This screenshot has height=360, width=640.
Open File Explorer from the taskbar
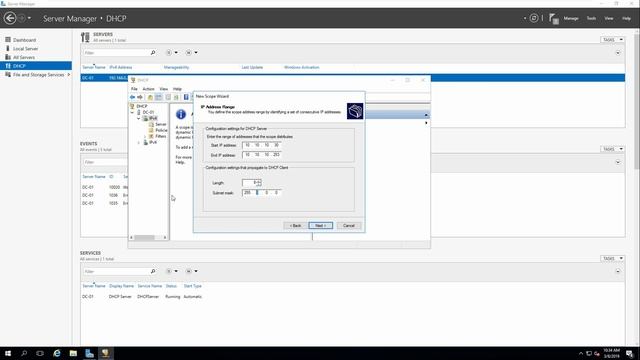73,353
